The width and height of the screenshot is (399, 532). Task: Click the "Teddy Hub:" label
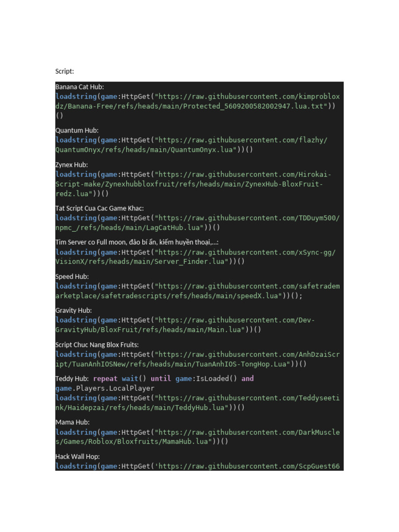click(72, 379)
